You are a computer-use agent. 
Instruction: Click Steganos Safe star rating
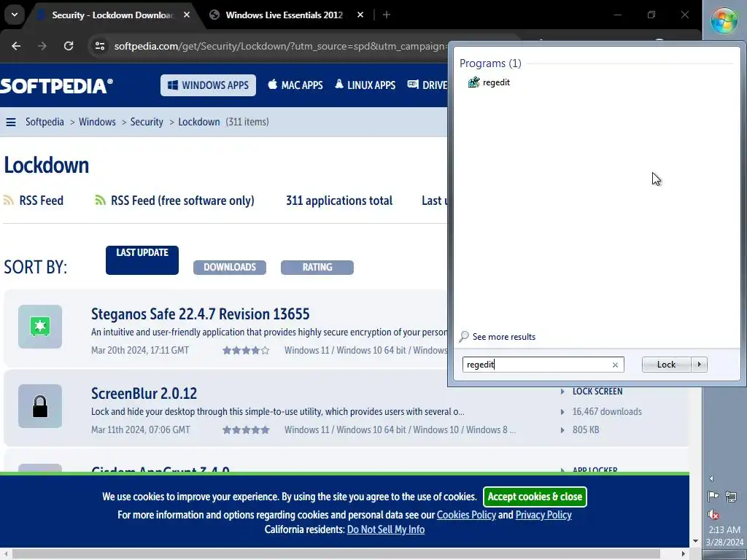point(246,351)
